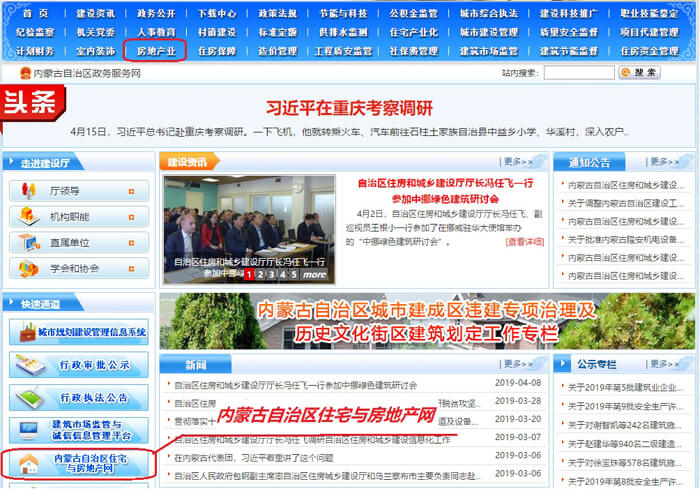The image size is (700, 491).
Task: Select slide 3 in the photo slideshow
Action: coord(271,275)
